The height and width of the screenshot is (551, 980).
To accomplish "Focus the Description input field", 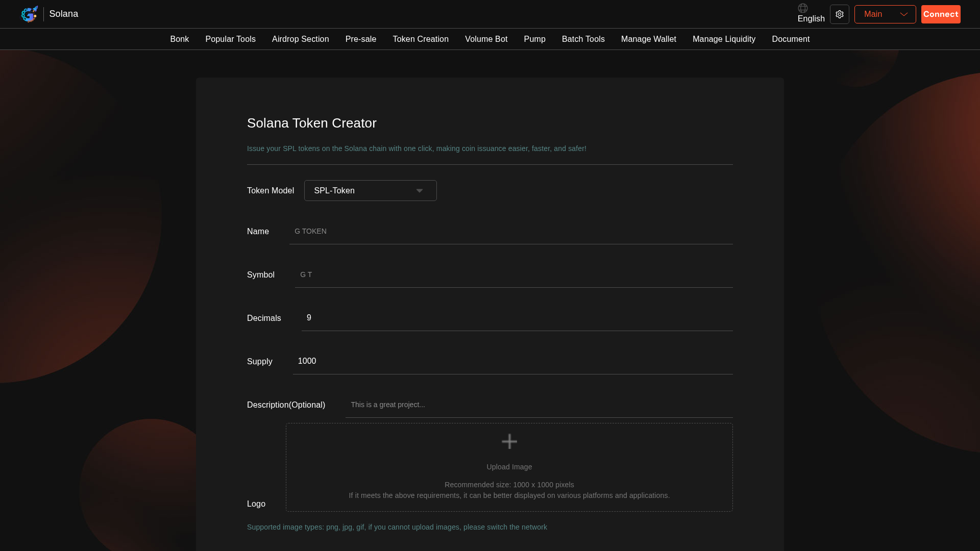I will click(539, 405).
